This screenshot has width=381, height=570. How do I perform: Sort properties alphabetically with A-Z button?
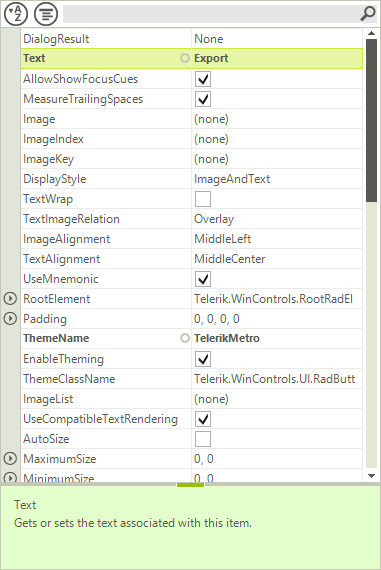pyautogui.click(x=16, y=13)
